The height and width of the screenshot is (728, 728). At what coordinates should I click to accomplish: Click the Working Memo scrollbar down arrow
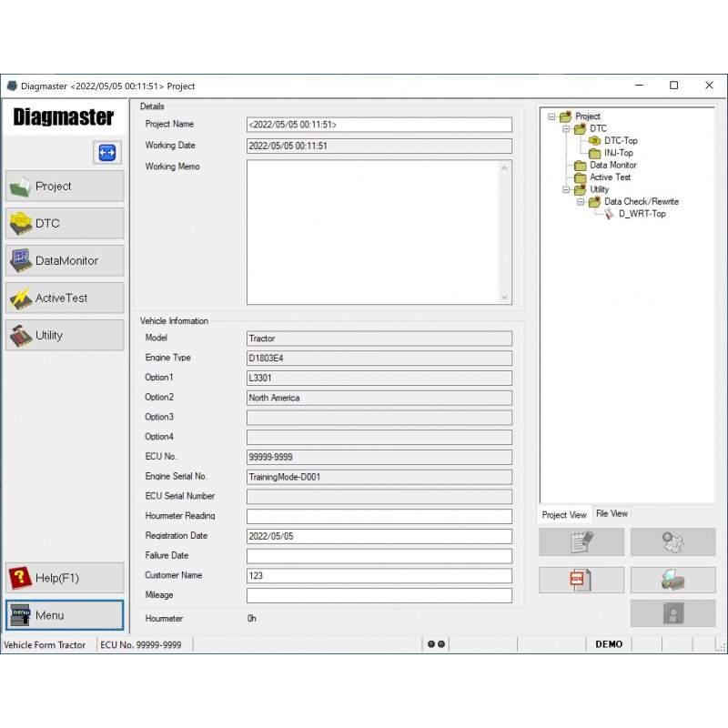(505, 298)
